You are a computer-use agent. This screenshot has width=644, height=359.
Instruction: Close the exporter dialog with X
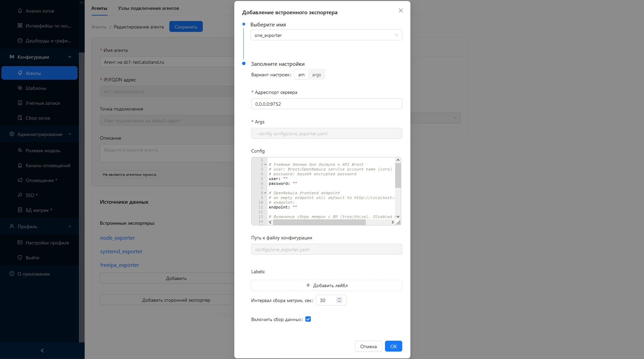click(401, 11)
